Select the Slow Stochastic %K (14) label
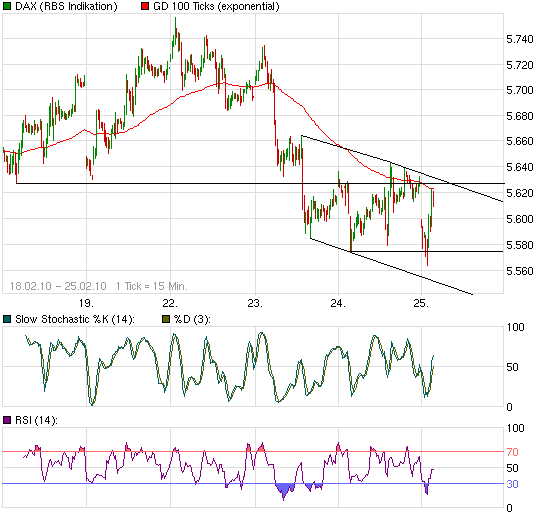This screenshot has height=516, width=545. (75, 319)
